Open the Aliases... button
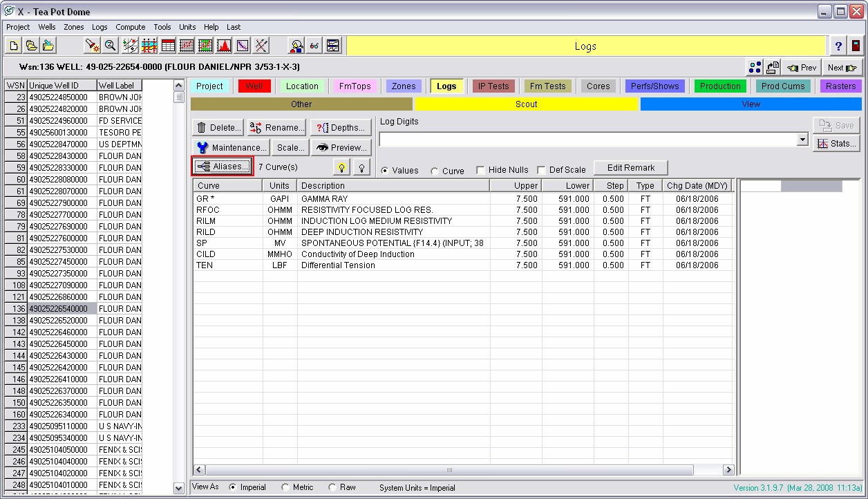The image size is (868, 499). point(223,167)
